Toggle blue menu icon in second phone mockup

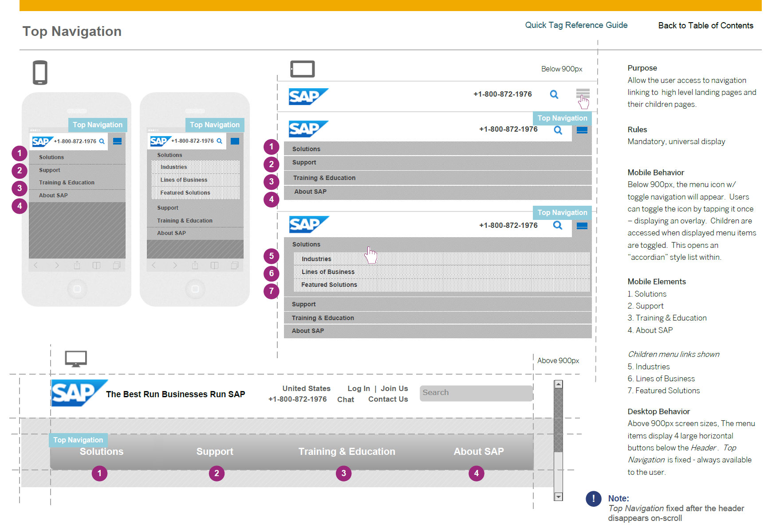[x=235, y=141]
